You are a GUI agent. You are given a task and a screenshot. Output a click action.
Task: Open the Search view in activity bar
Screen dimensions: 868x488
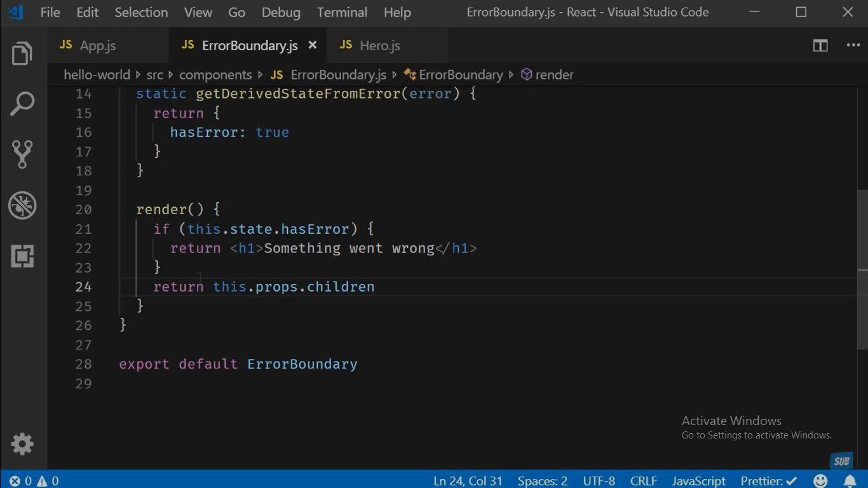[x=22, y=104]
